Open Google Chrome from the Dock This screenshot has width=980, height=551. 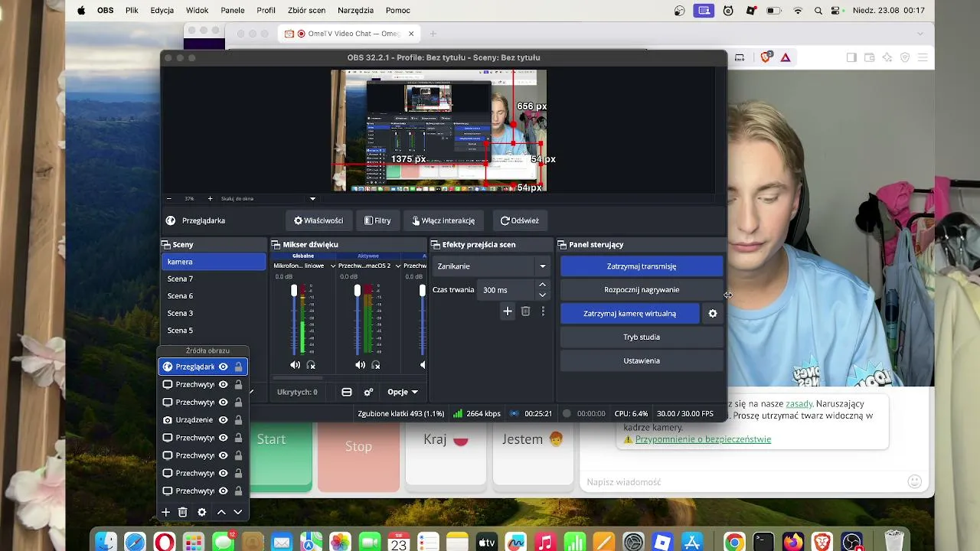[x=733, y=542]
